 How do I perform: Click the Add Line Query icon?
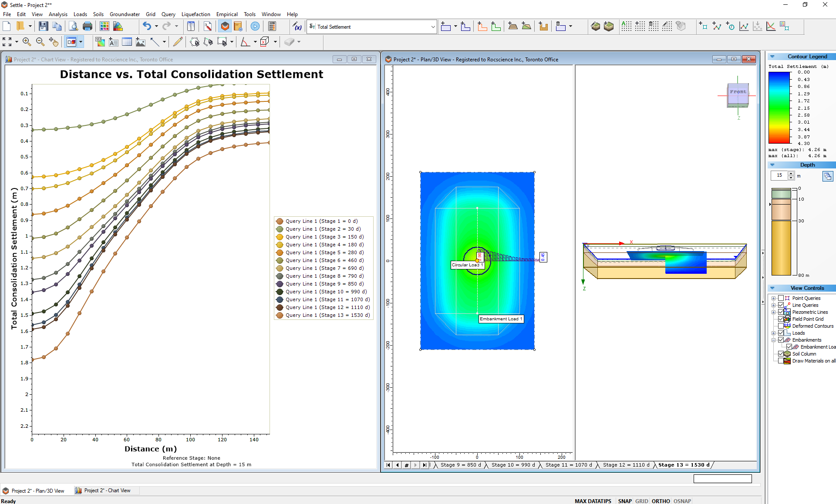click(717, 27)
